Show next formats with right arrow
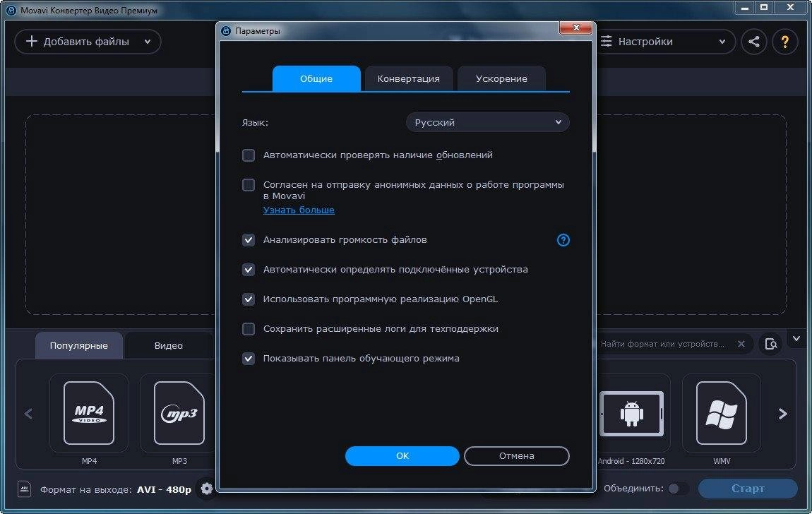The width and height of the screenshot is (812, 514). pyautogui.click(x=782, y=414)
